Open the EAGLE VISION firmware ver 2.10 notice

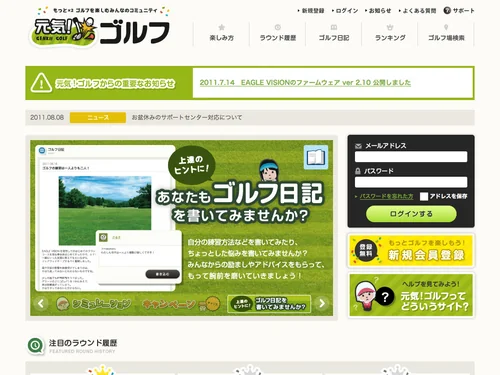pos(305,82)
